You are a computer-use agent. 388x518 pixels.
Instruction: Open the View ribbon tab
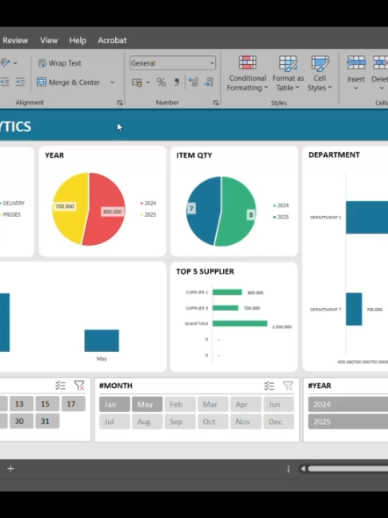click(x=49, y=40)
